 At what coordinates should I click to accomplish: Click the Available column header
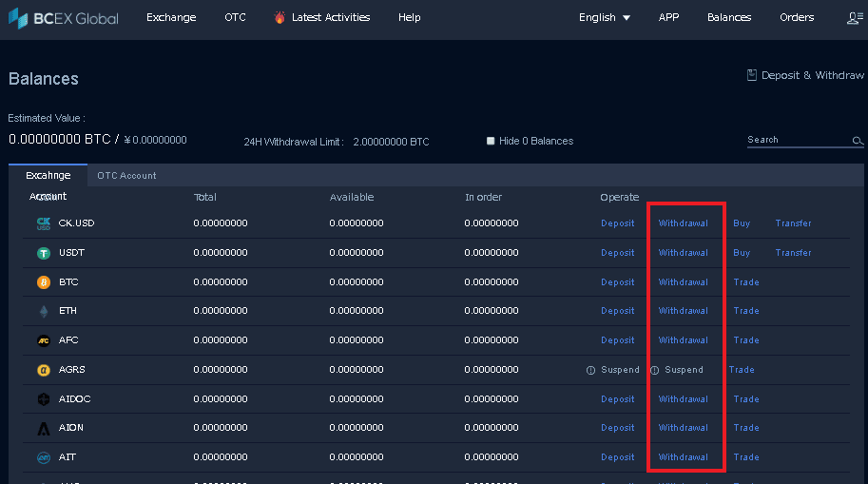tap(352, 197)
